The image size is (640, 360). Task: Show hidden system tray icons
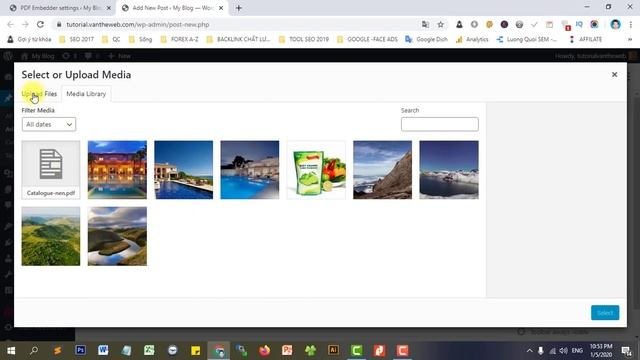529,351
